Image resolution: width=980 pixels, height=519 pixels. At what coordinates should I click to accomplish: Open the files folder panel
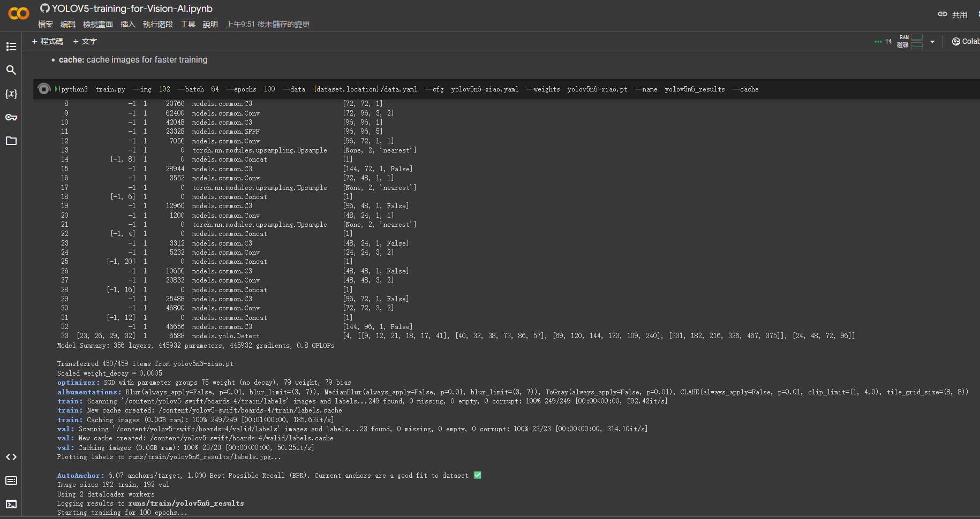pyautogui.click(x=11, y=141)
